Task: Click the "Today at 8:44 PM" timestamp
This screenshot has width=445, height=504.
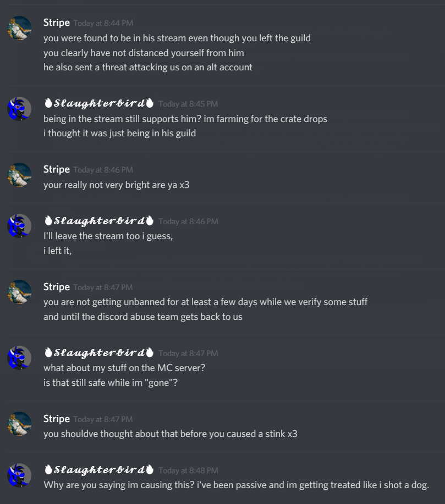Action: point(103,23)
